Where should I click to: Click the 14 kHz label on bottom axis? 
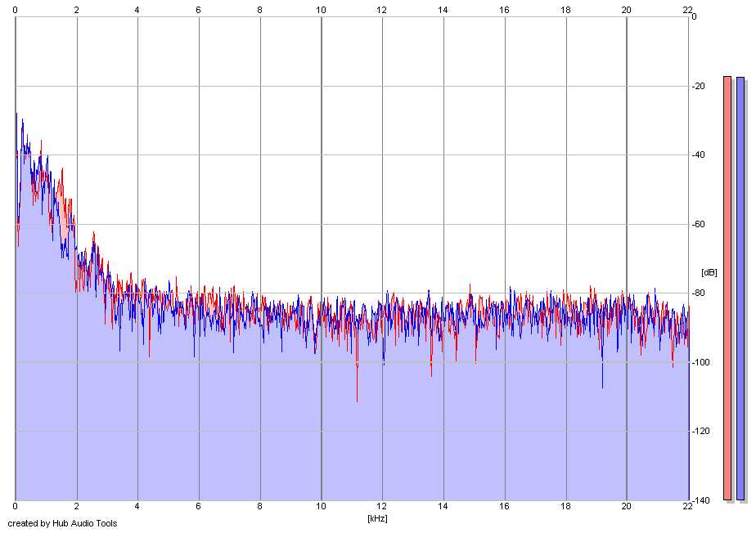click(443, 507)
